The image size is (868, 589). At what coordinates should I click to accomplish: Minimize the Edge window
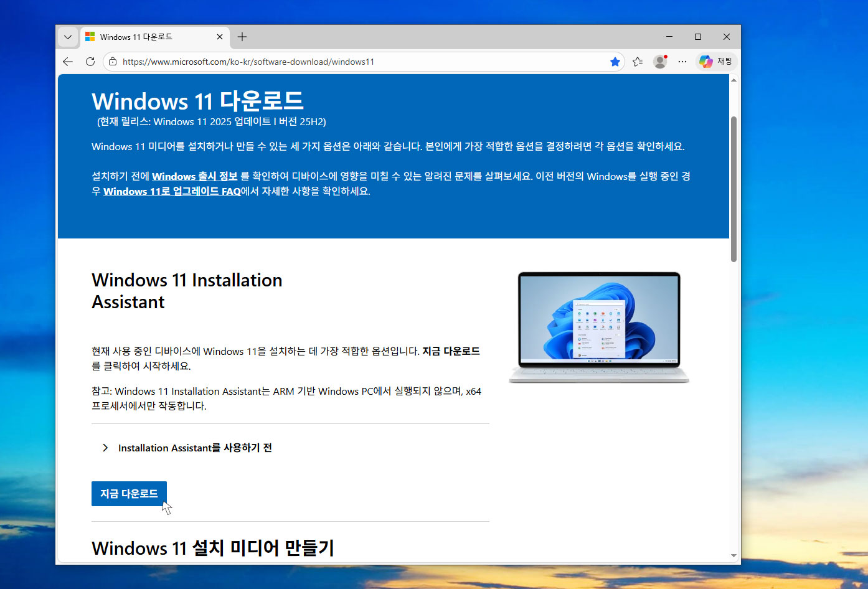pyautogui.click(x=669, y=37)
